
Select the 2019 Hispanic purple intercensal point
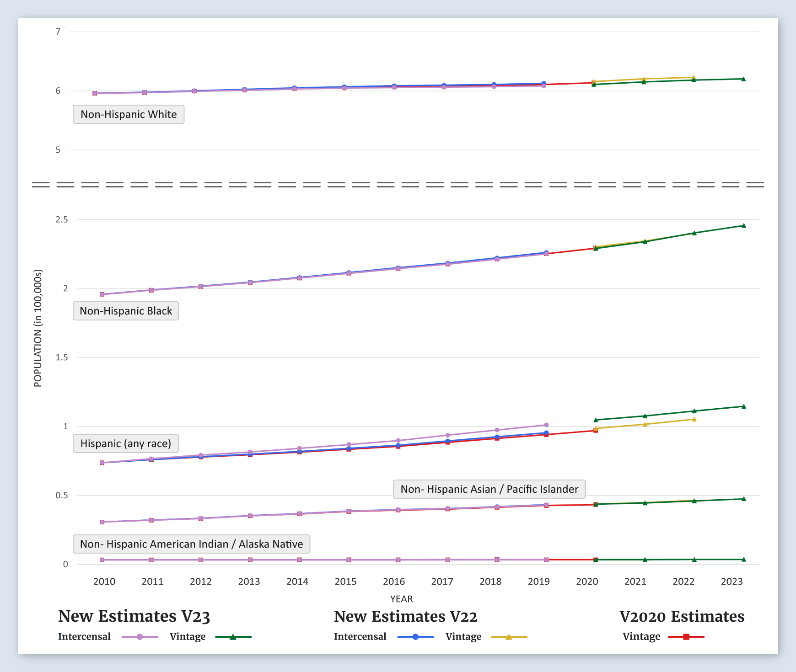tap(546, 425)
